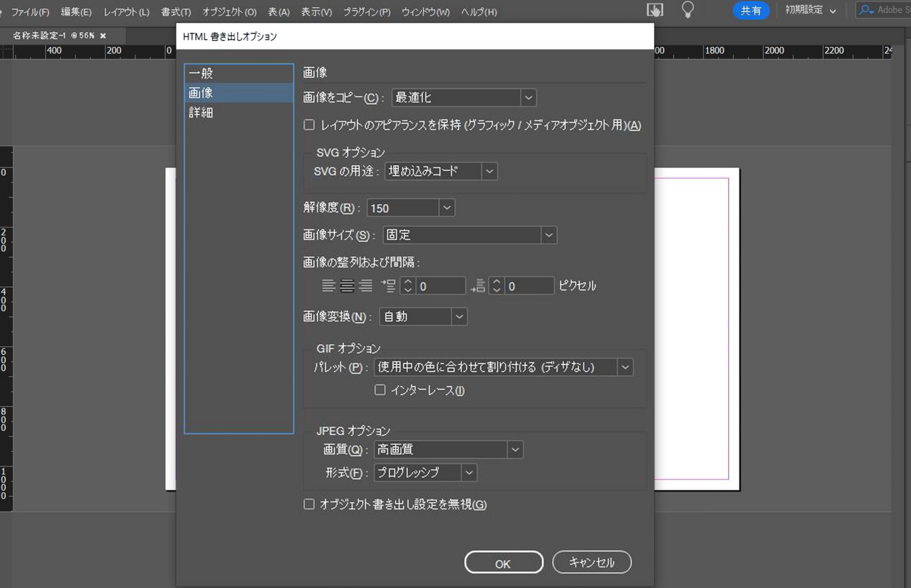Open the GIF パレット dropdown
Viewport: 911px width, 588px height.
point(625,367)
